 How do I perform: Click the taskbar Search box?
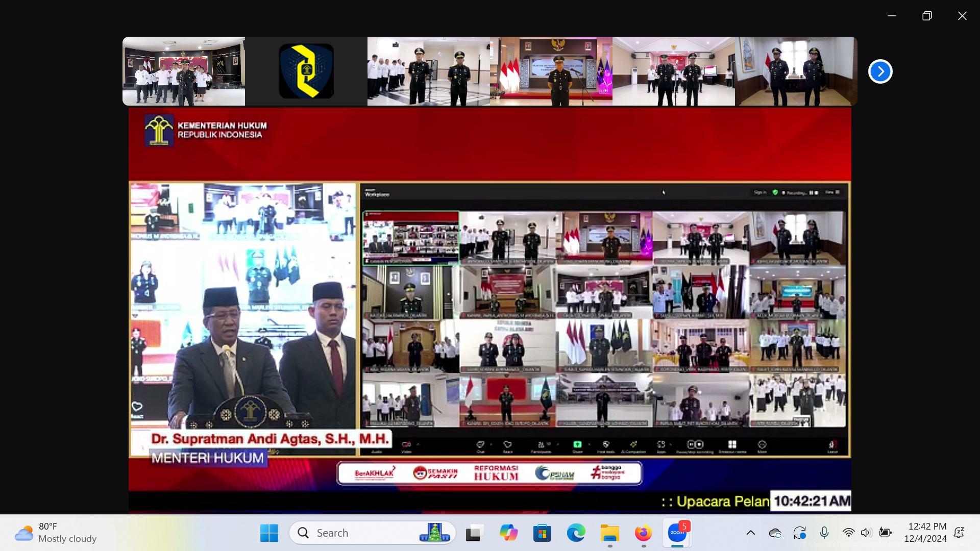373,533
